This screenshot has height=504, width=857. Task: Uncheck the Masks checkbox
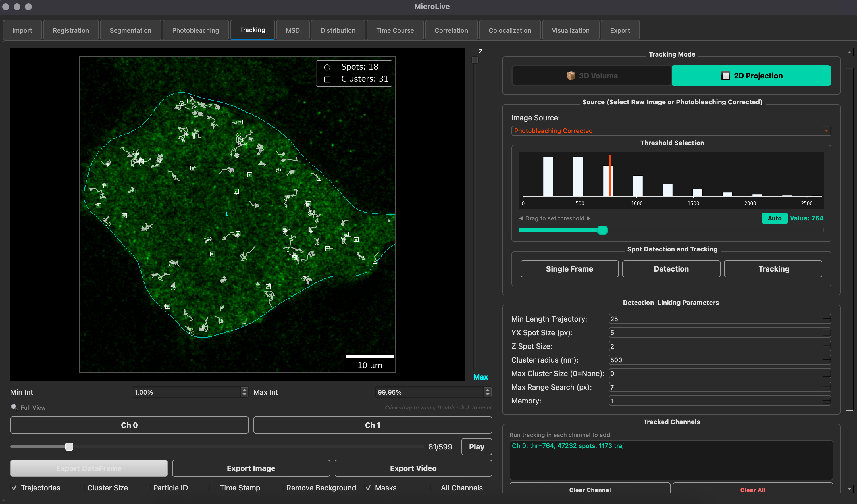368,487
